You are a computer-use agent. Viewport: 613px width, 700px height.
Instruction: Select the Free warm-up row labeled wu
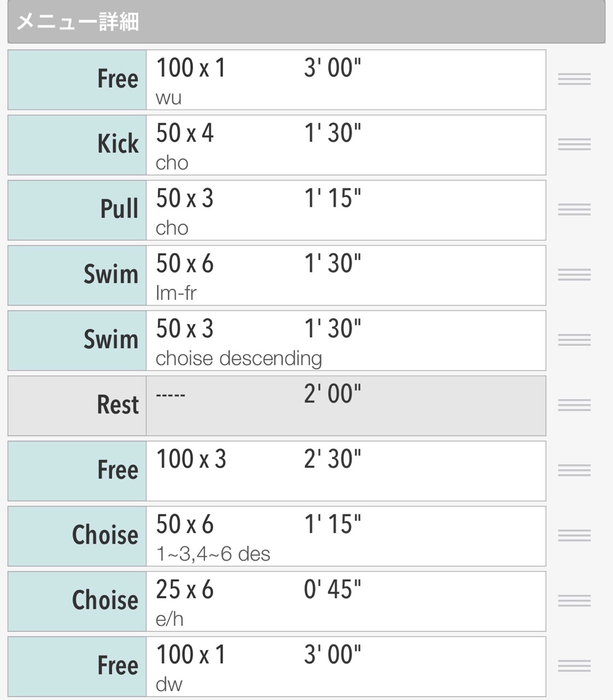tap(277, 80)
